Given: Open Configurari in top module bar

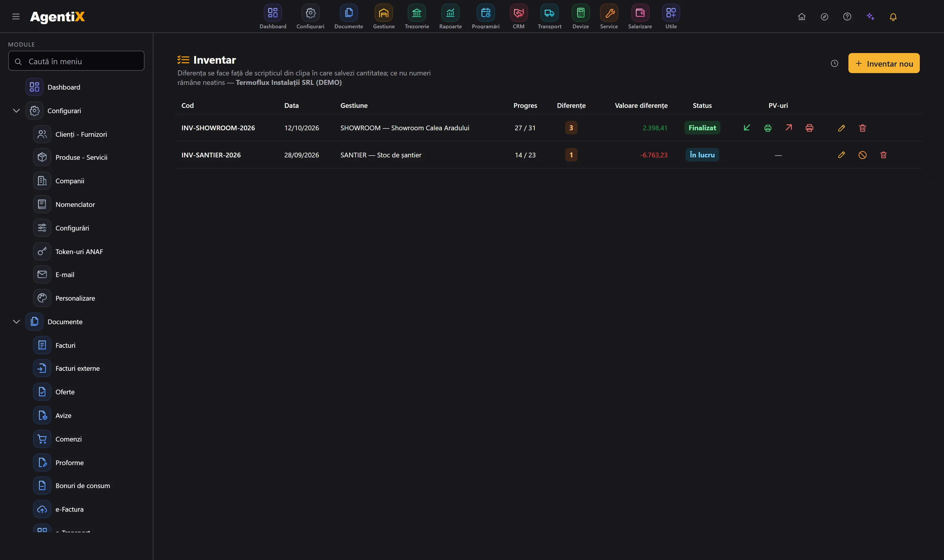Looking at the screenshot, I should click(x=310, y=17).
